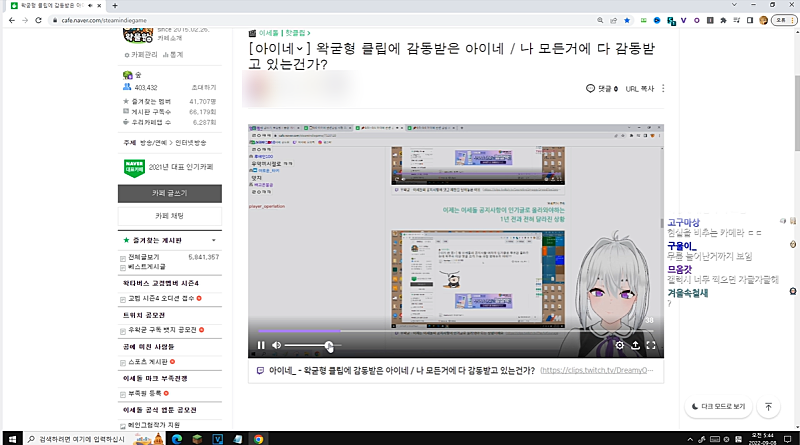Adjust the video volume slider
The height and width of the screenshot is (445, 800).
[x=312, y=345]
